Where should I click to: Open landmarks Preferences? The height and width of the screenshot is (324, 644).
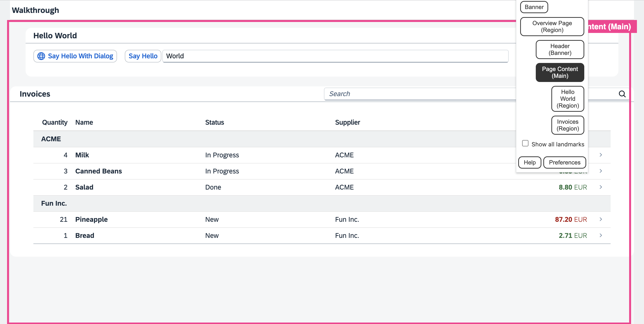564,163
